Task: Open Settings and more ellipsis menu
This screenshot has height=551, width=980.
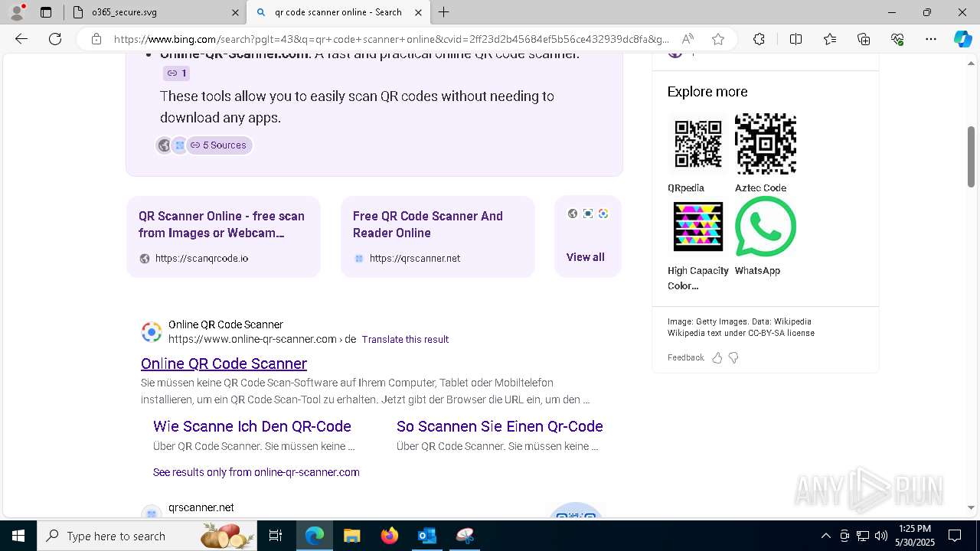Action: (x=931, y=39)
